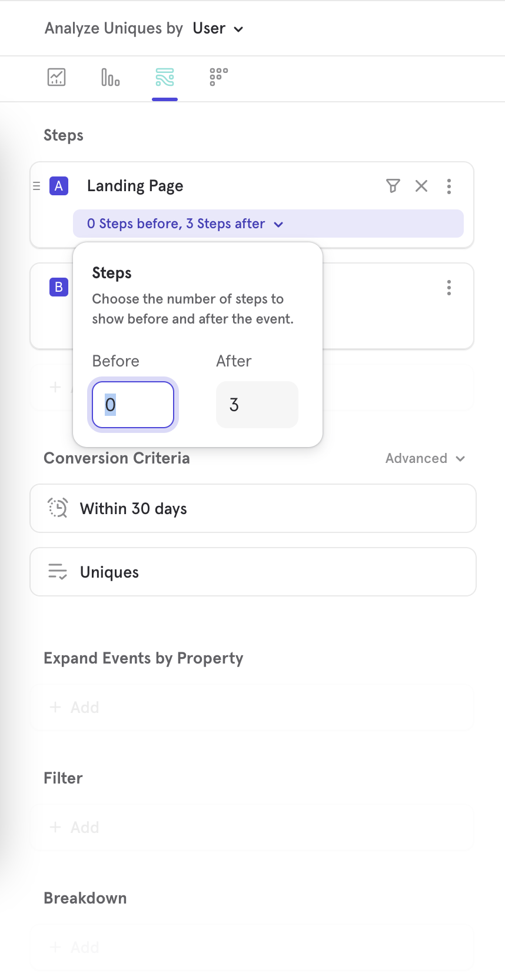Click the step A badge

59,186
